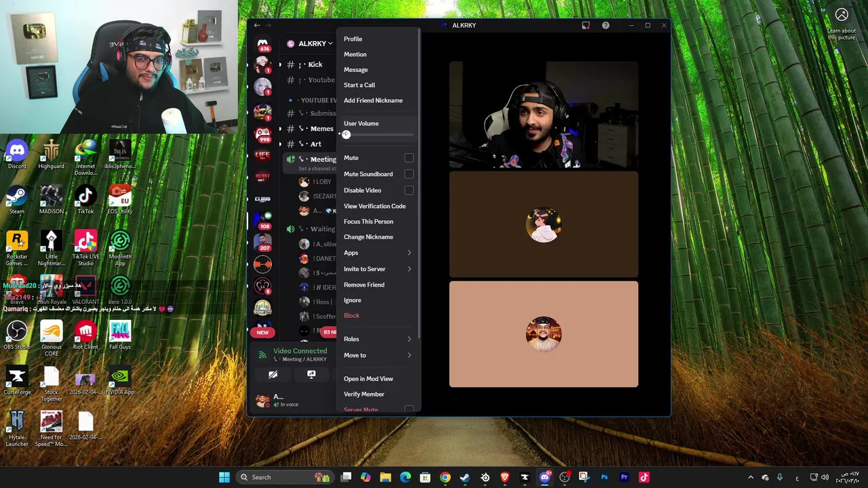
Task: Open server icon with 998 badge
Action: (262, 133)
